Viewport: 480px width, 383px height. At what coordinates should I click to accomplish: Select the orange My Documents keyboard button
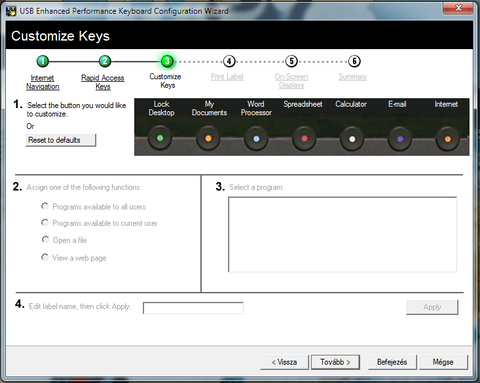208,138
